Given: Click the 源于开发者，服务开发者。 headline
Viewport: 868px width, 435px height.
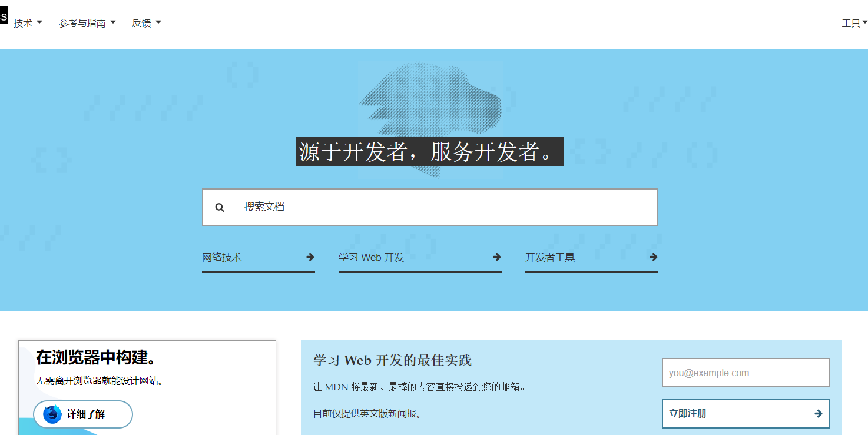Looking at the screenshot, I should click(430, 151).
